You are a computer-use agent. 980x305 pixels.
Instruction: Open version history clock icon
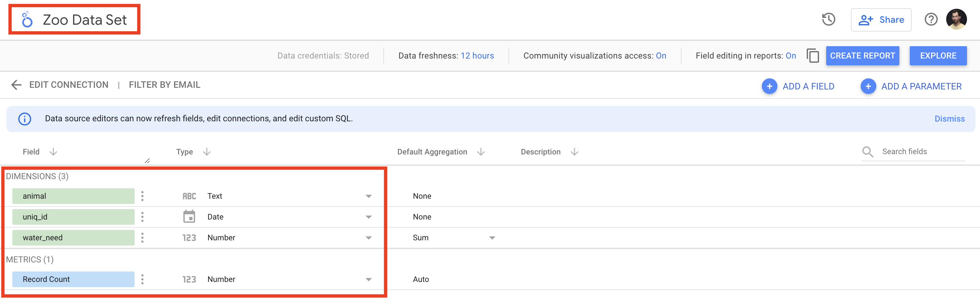click(x=828, y=20)
